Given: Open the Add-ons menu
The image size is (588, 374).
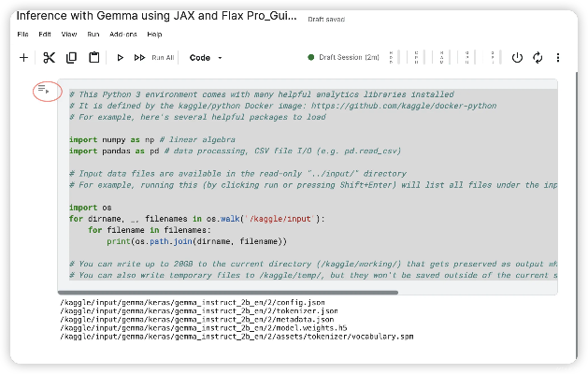Looking at the screenshot, I should (x=123, y=34).
